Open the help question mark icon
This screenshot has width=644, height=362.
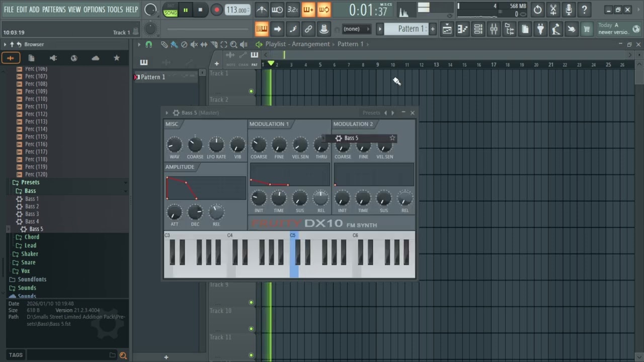click(584, 10)
